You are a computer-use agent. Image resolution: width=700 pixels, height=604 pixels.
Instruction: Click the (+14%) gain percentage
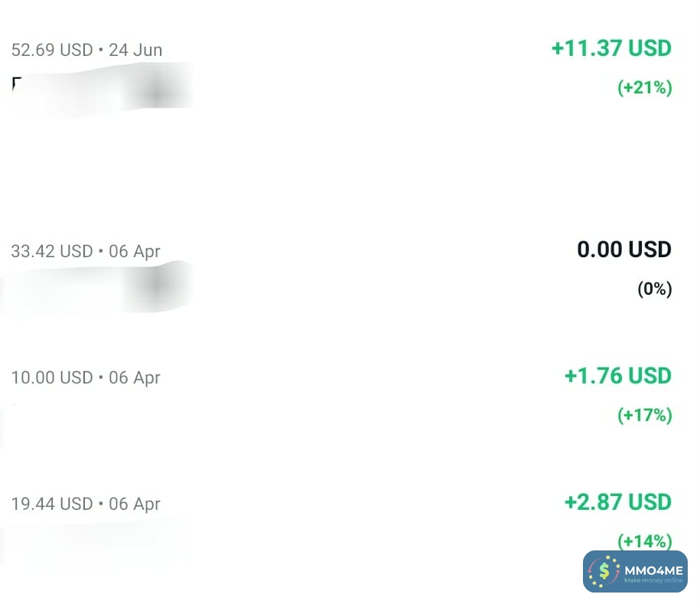click(x=644, y=541)
